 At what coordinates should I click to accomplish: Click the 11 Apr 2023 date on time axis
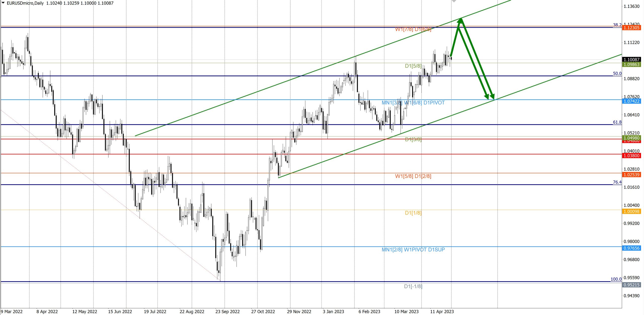(x=442, y=311)
